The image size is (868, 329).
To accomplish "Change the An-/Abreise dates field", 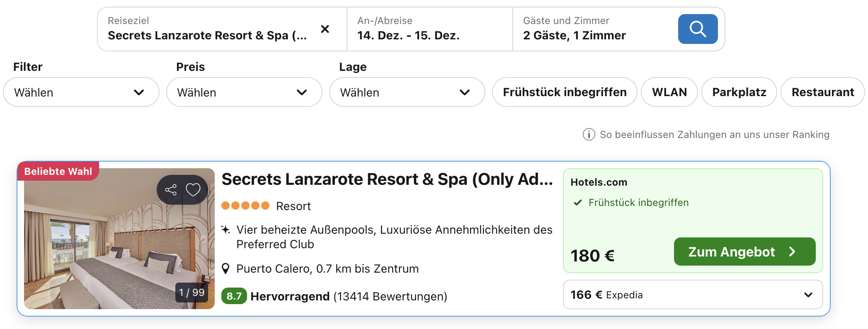I will 429,29.
